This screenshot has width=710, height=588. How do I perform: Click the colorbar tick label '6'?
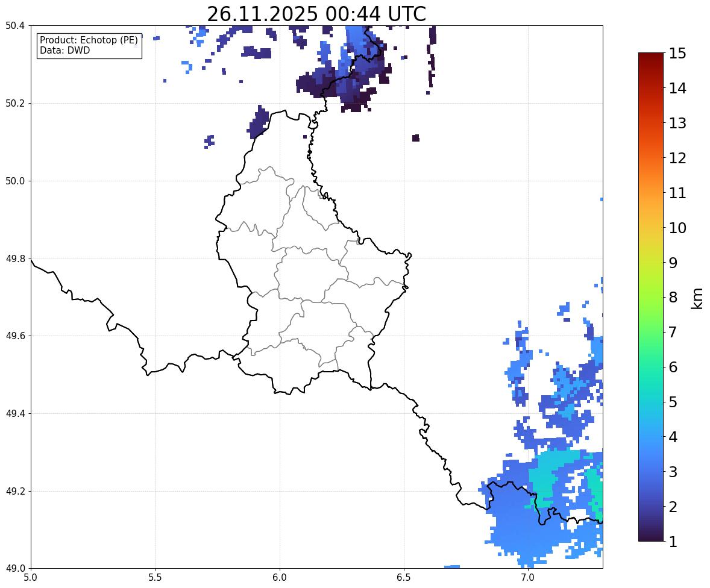673,367
